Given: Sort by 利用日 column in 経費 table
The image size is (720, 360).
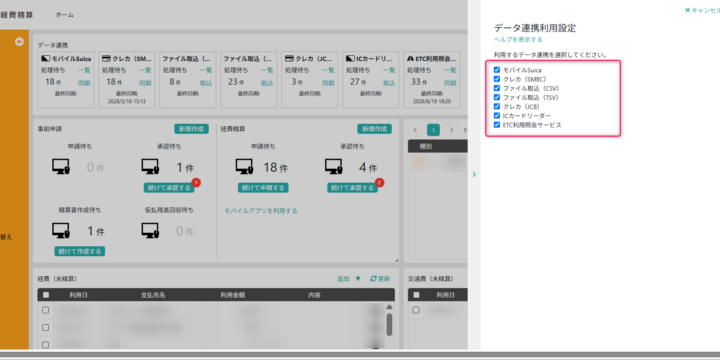Looking at the screenshot, I should pyautogui.click(x=78, y=295).
